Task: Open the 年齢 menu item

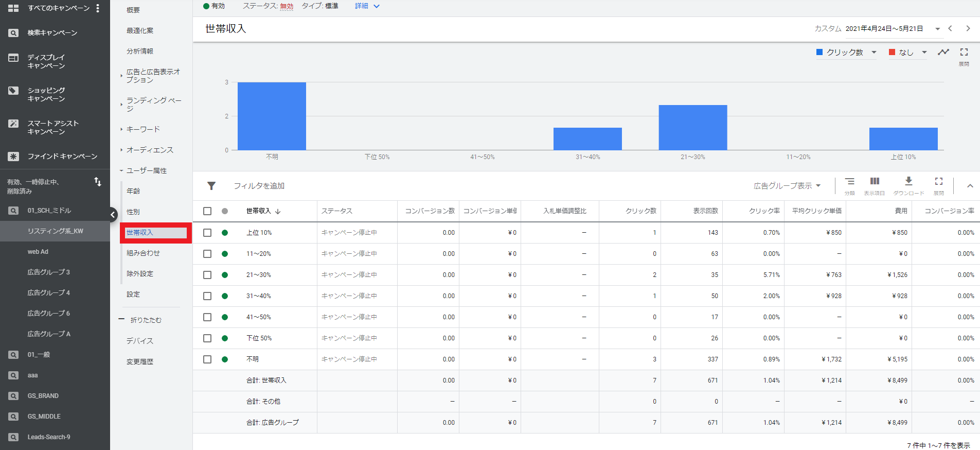Action: coord(133,191)
